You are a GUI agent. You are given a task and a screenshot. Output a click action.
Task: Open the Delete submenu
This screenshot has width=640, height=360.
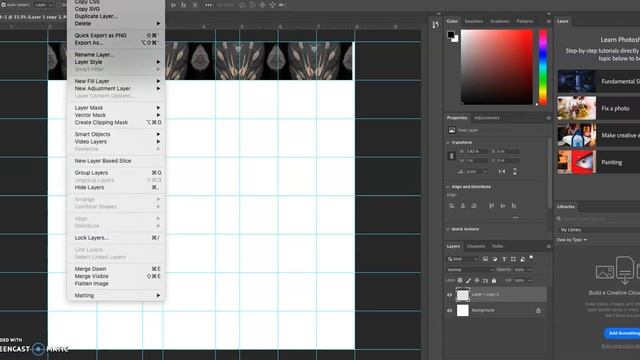(116, 23)
